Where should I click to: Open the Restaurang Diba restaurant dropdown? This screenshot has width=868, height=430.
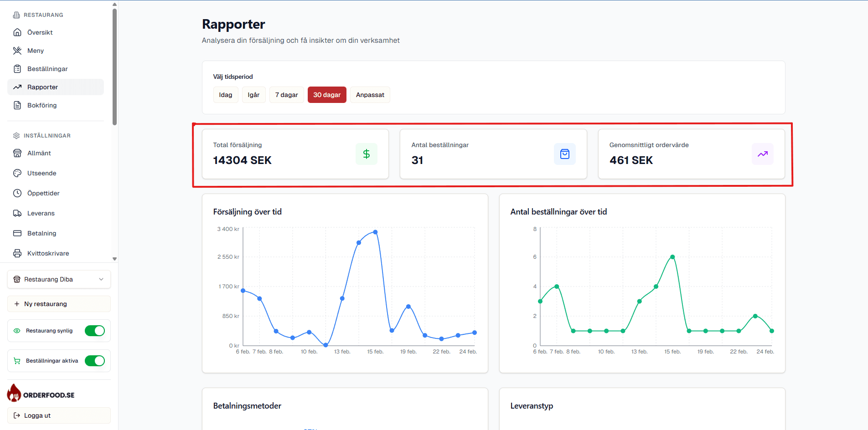pos(59,279)
